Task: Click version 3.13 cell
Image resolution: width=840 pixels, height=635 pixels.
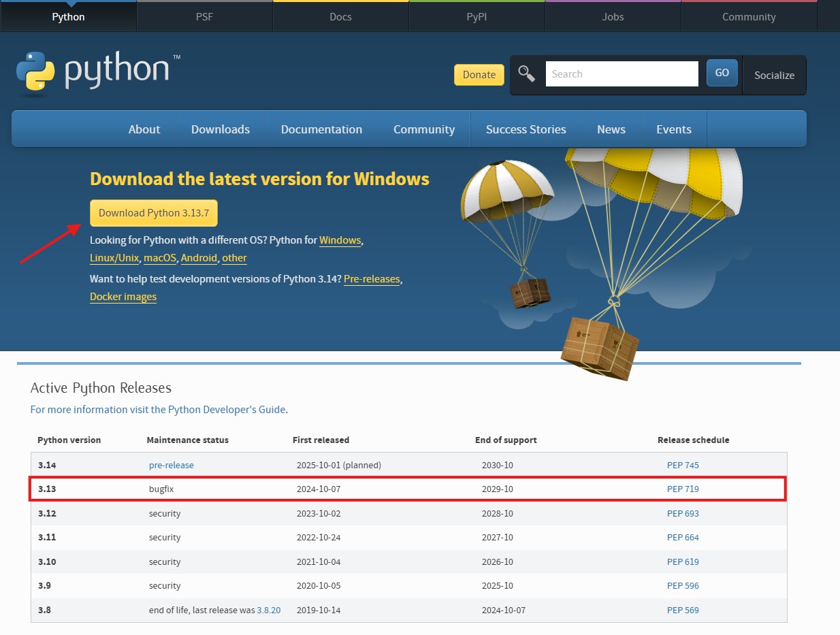Action: tap(47, 489)
